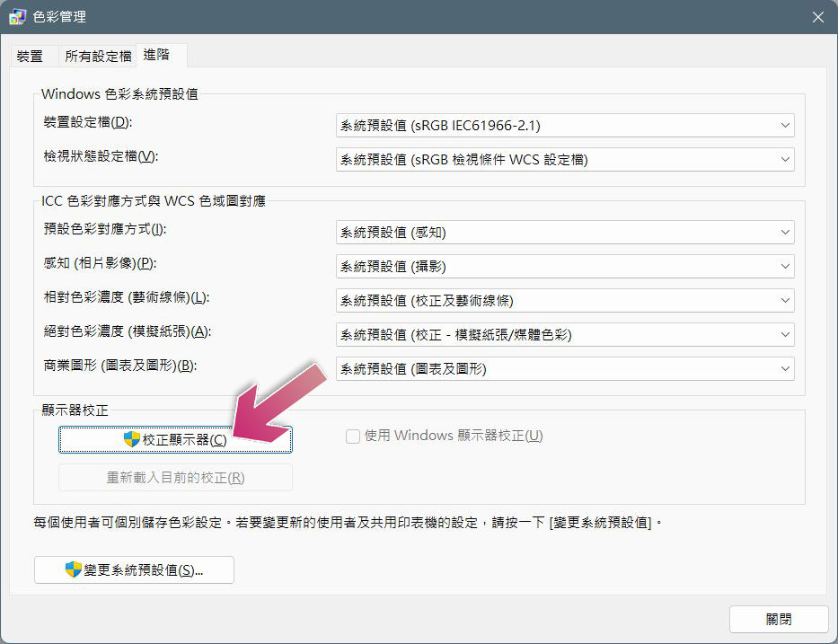Viewport: 838px width, 644px height.
Task: Switch to the 裝置 tab
Action: [x=30, y=56]
